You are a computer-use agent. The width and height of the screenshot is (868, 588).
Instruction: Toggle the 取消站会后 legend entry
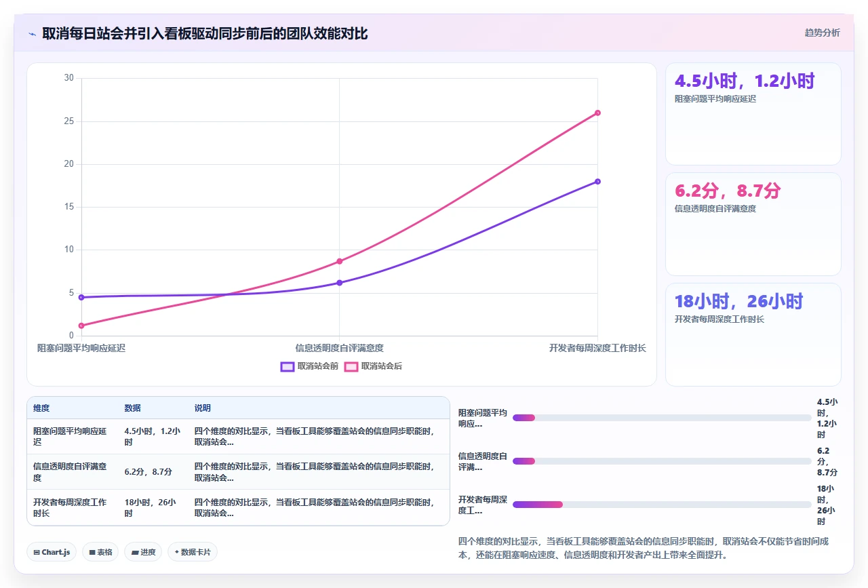(373, 366)
